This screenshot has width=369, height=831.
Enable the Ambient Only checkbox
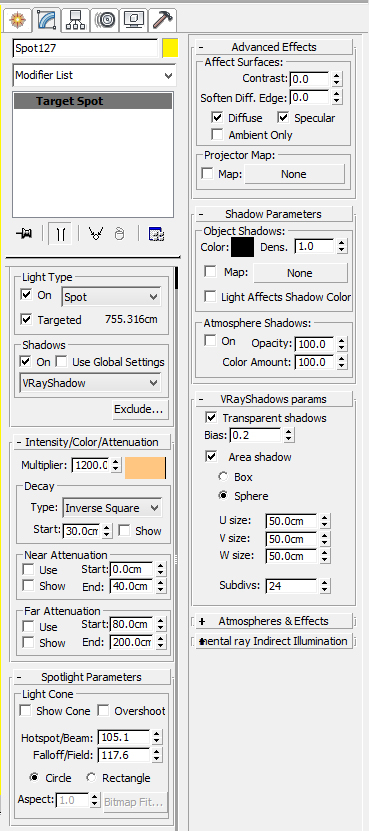coord(217,134)
